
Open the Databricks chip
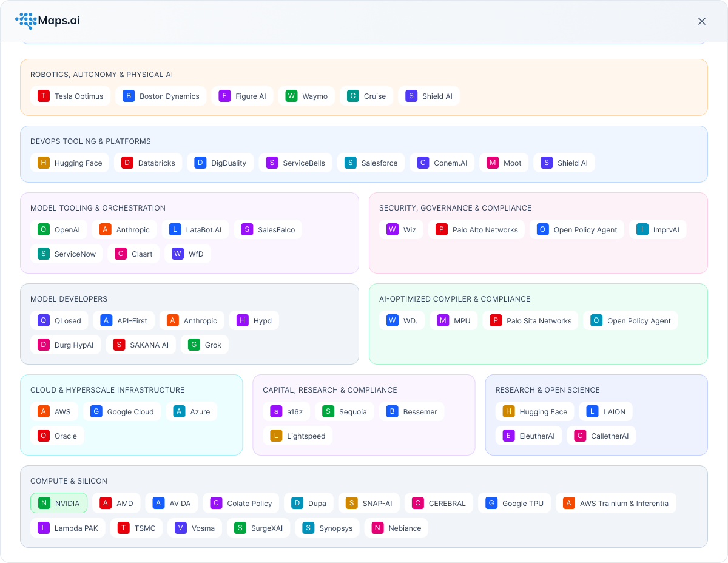tap(148, 163)
